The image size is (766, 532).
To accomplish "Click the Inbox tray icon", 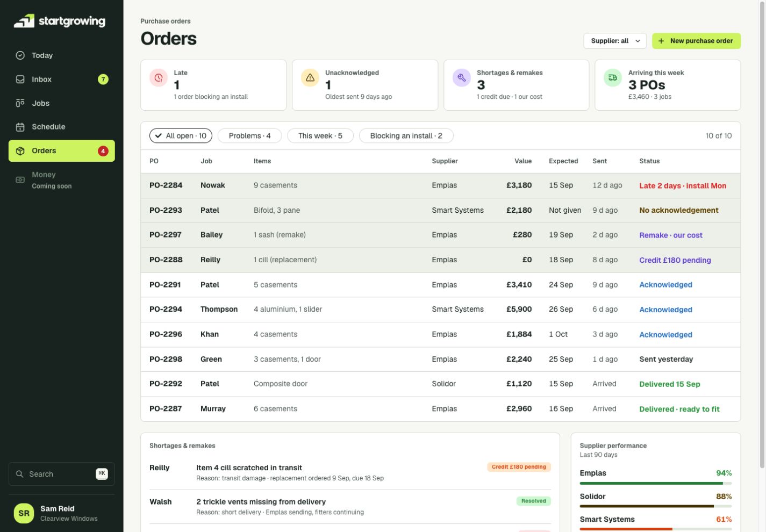I will coord(20,79).
